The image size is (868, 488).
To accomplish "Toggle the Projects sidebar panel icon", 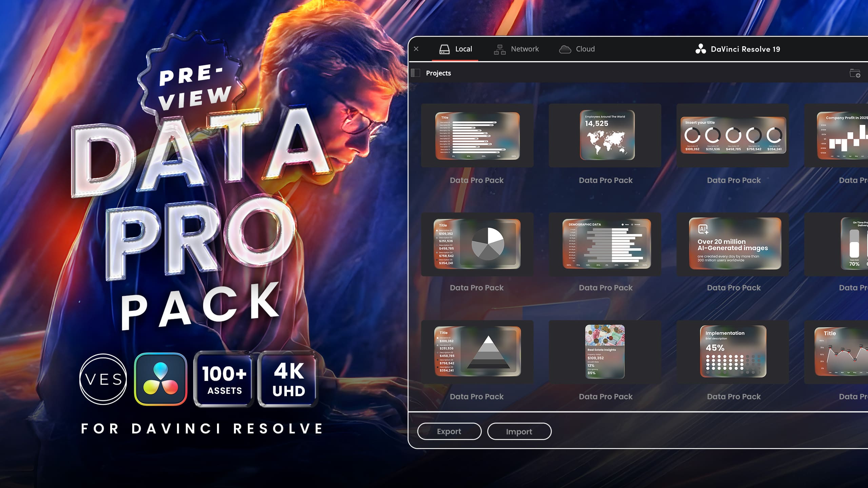I will click(416, 73).
